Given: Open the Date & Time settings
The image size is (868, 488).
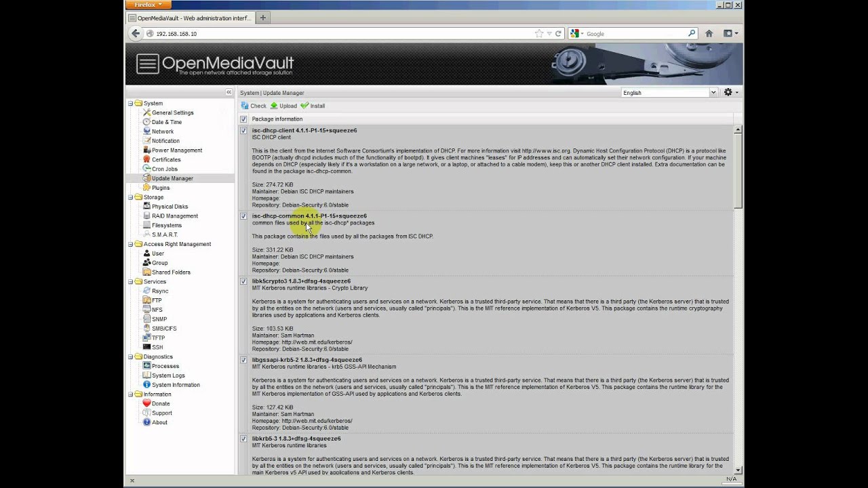Looking at the screenshot, I should tap(166, 122).
